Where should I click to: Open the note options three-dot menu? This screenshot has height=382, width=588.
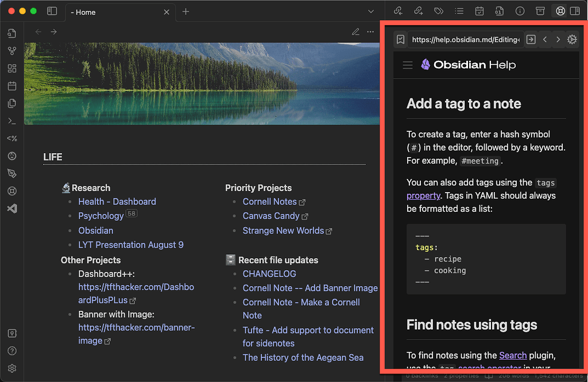[370, 33]
